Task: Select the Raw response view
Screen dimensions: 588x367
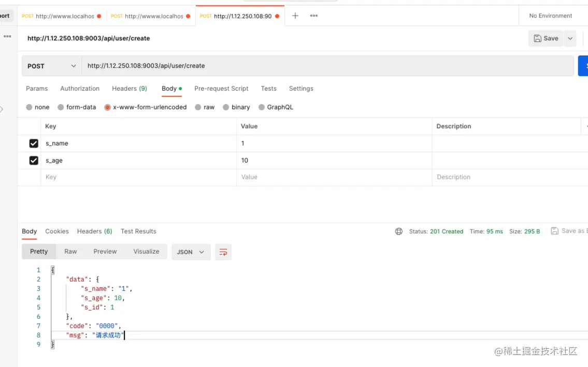Action: coord(70,252)
